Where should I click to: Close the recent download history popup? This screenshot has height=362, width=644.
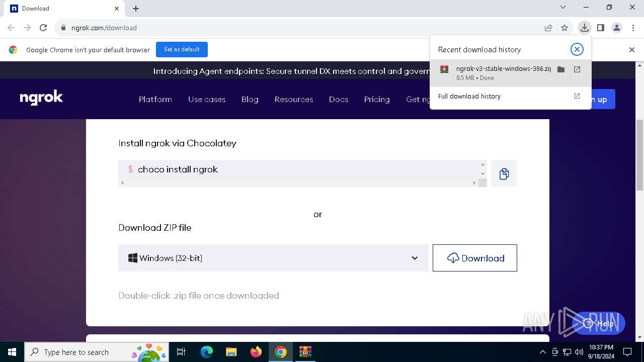pos(577,49)
